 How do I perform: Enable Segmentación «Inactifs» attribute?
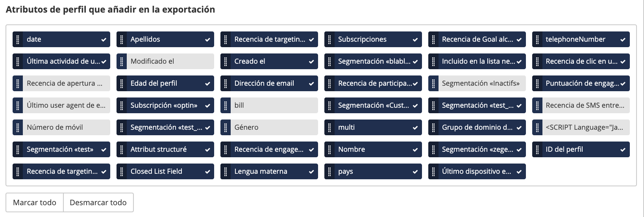(x=481, y=83)
